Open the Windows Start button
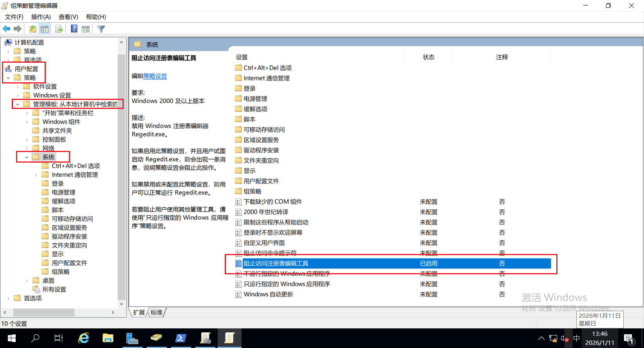This screenshot has width=644, height=348. [12, 338]
